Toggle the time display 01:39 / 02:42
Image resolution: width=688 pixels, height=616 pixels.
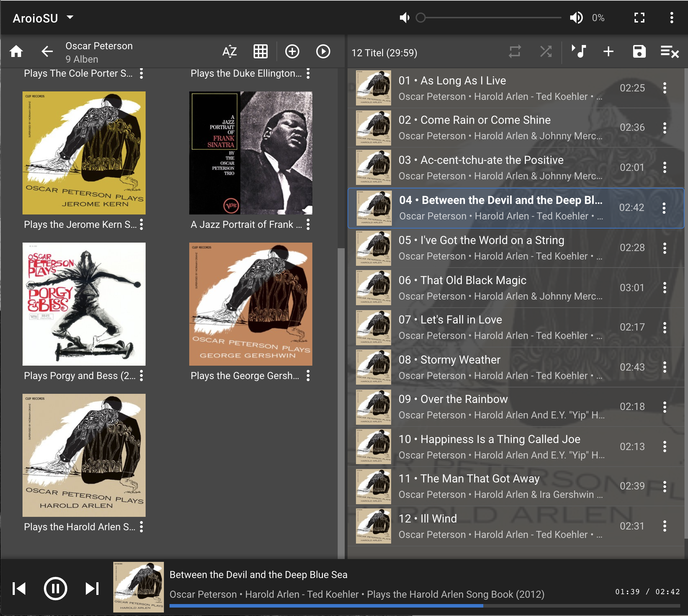[647, 592]
